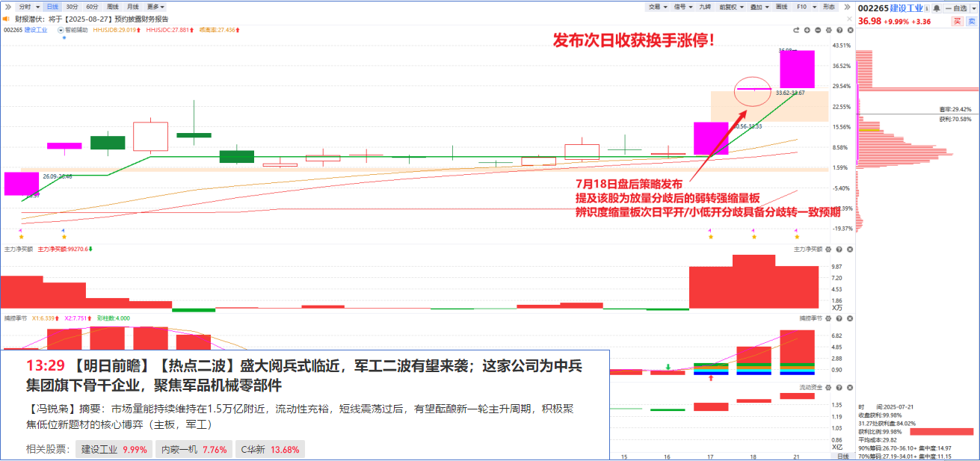Open main chart indicator settings gear
Screen dimensions: 980x461
[x=830, y=31]
